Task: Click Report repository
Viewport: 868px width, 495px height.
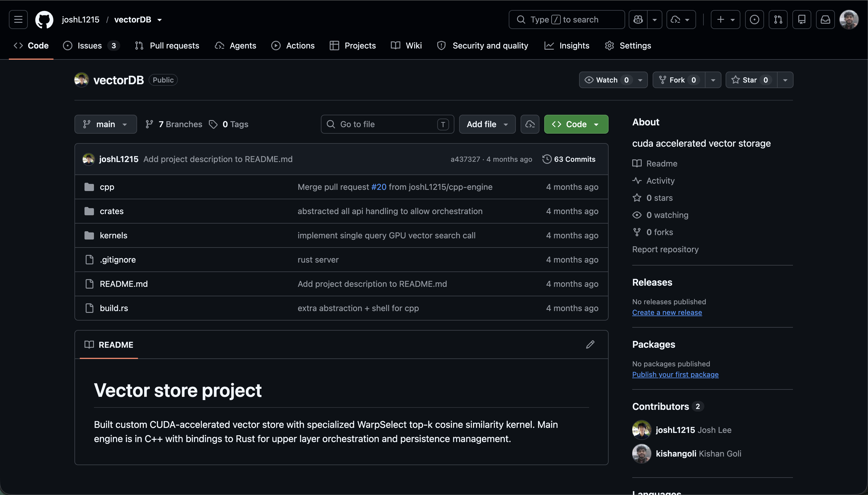Action: point(665,249)
